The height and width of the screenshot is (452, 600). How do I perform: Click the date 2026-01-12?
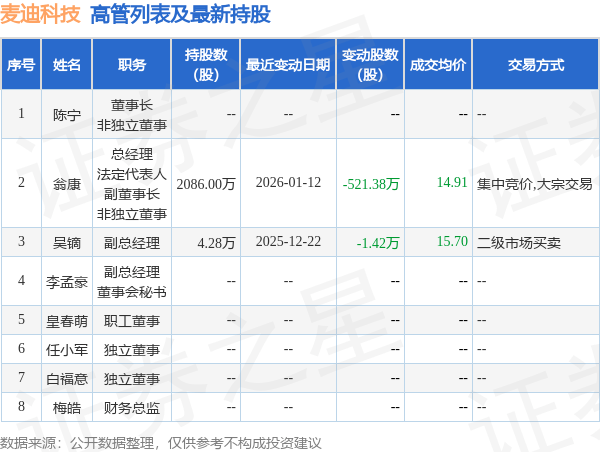(288, 183)
